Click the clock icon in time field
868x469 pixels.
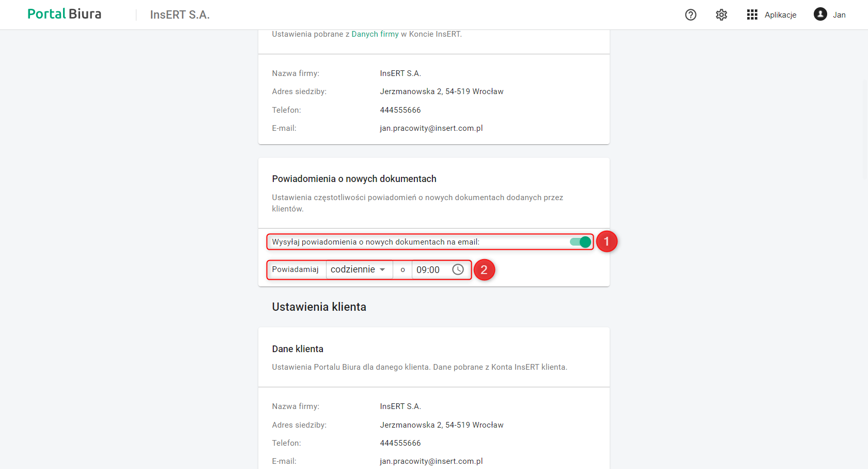458,269
